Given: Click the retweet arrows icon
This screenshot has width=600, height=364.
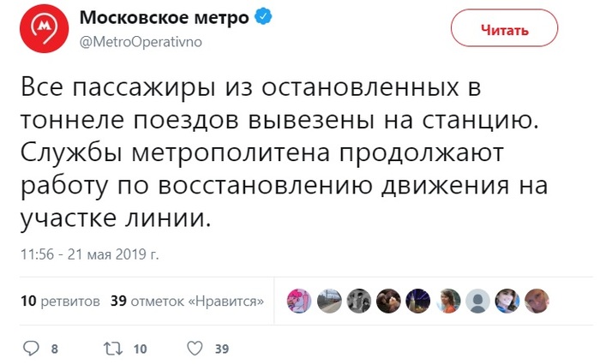Looking at the screenshot, I should (x=111, y=349).
